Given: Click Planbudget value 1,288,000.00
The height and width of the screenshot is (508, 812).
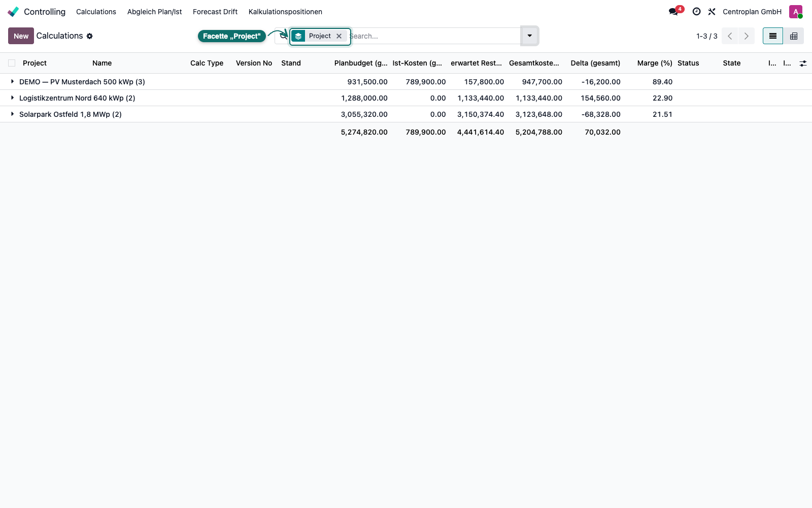Looking at the screenshot, I should click(x=364, y=98).
